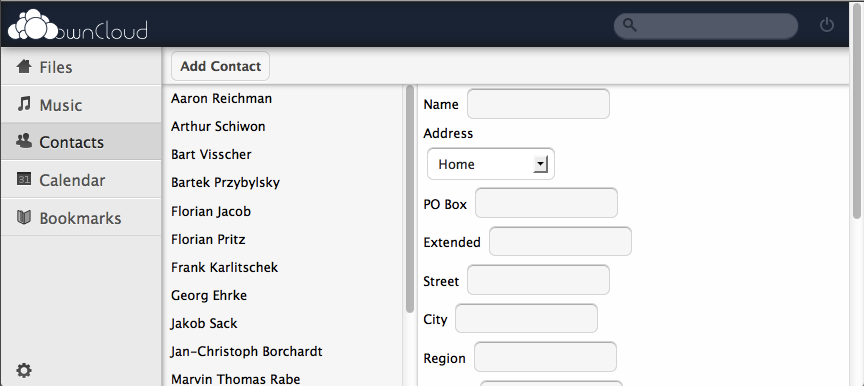Viewport: 864px width, 386px height.
Task: Go to the Music section
Action: pyautogui.click(x=81, y=104)
